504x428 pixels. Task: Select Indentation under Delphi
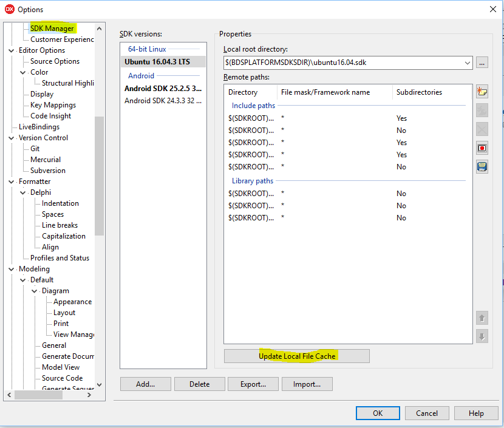coord(60,203)
